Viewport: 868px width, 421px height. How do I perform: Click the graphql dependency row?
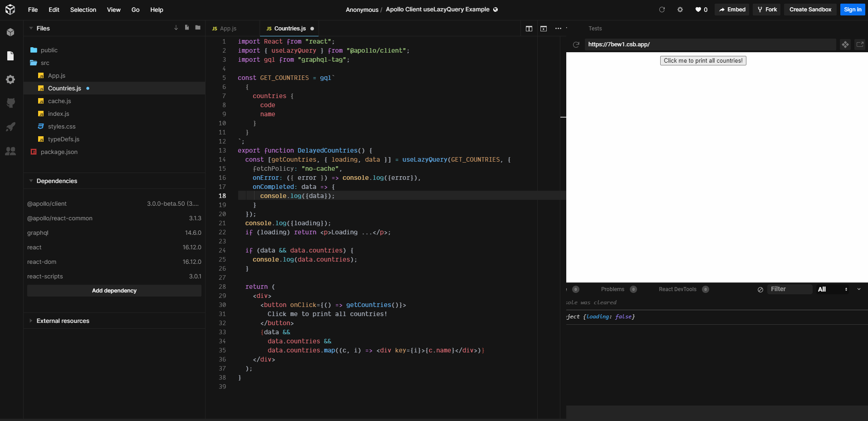pyautogui.click(x=114, y=233)
